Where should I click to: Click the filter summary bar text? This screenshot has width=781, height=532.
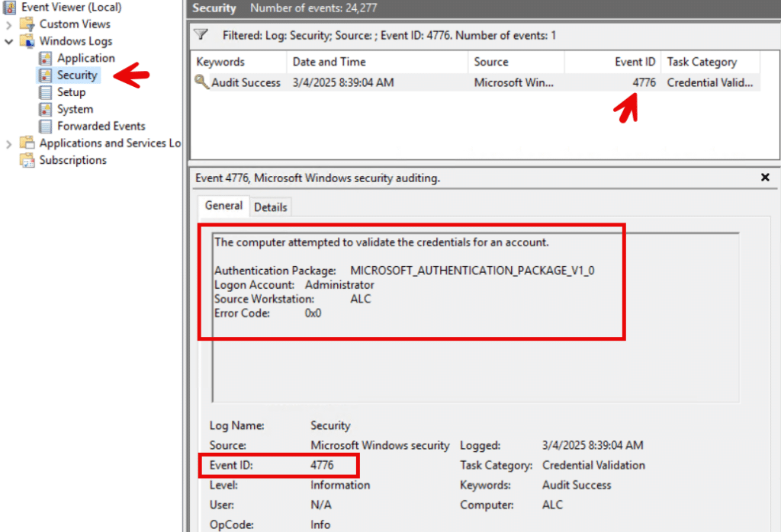pyautogui.click(x=389, y=35)
